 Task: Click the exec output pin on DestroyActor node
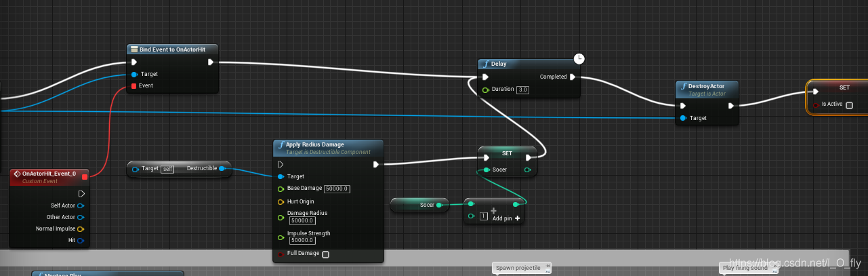731,105
